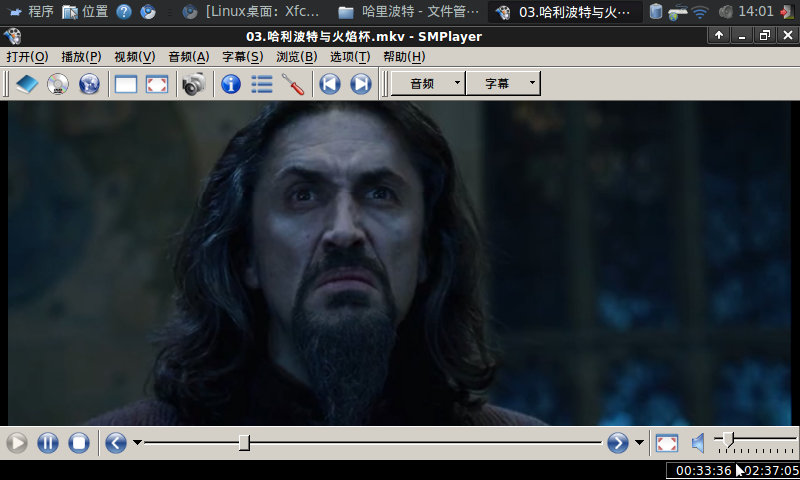The height and width of the screenshot is (480, 800).
Task: Stop the video playback
Action: tap(79, 443)
